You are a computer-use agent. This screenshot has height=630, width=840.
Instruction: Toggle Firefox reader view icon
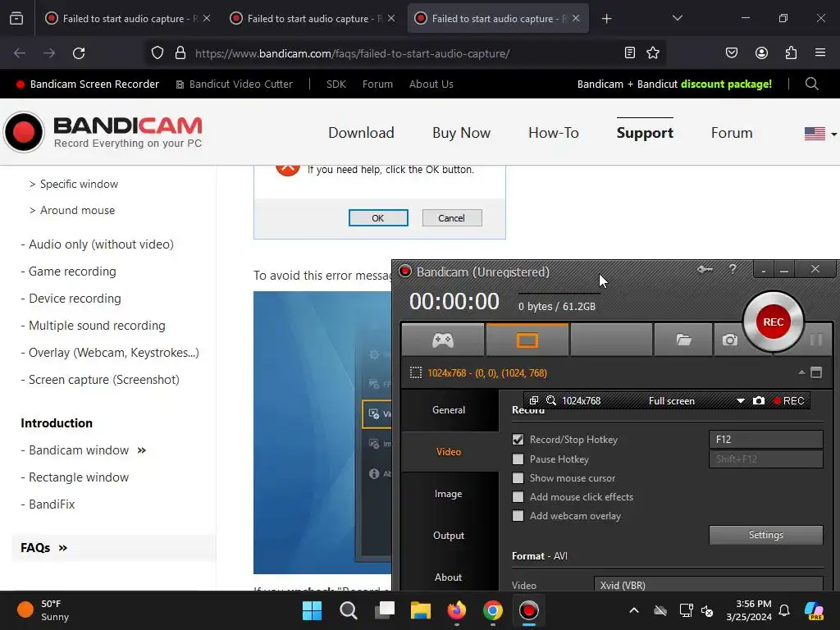click(x=630, y=52)
